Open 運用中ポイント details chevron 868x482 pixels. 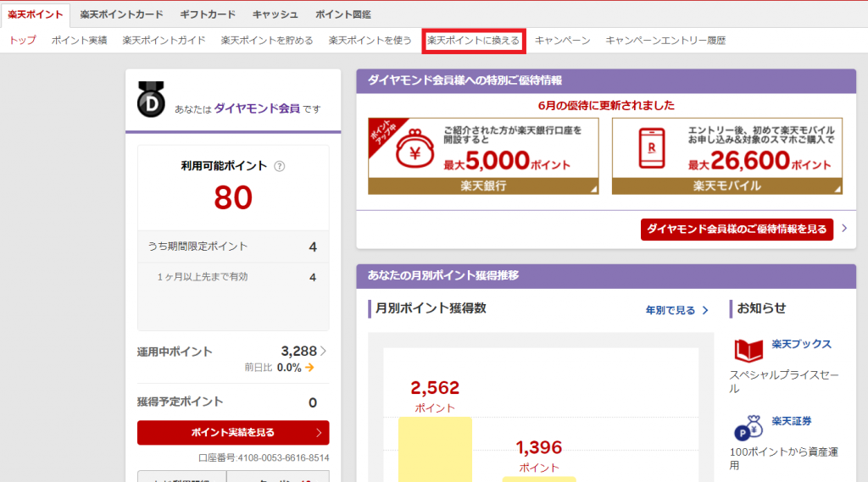(323, 351)
